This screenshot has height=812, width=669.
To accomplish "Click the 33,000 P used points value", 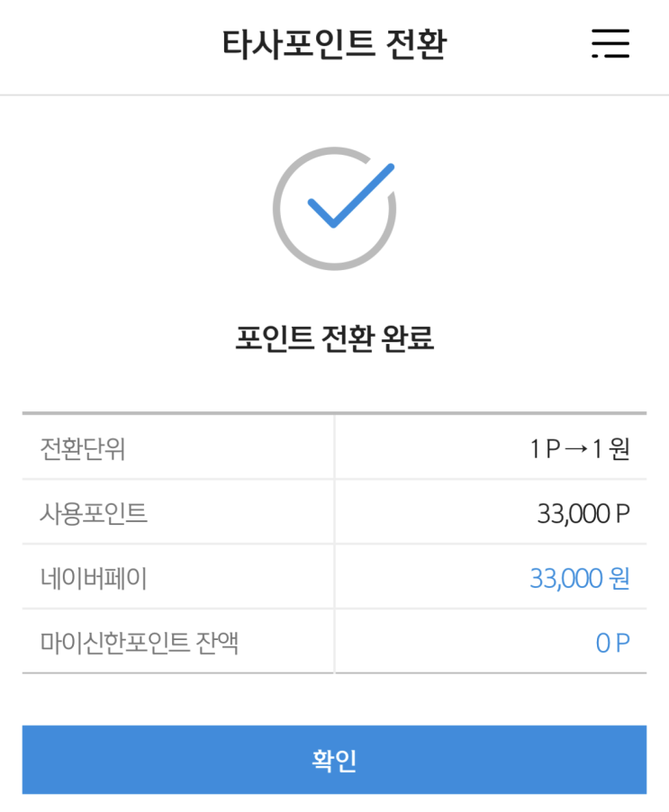I will [x=583, y=513].
